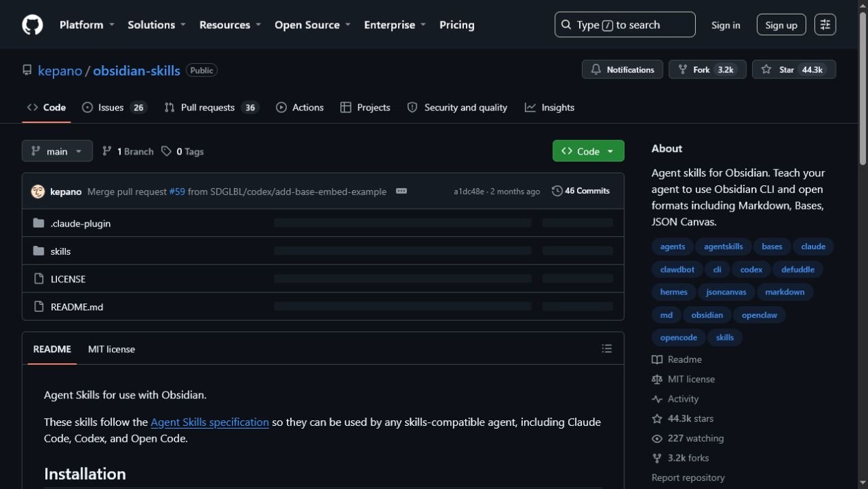The image size is (868, 489).
Task: Click the agents topic tag
Action: (672, 247)
